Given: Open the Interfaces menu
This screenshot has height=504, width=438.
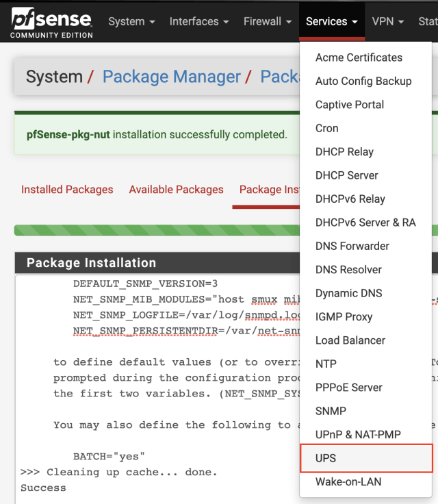Looking at the screenshot, I should [x=199, y=21].
